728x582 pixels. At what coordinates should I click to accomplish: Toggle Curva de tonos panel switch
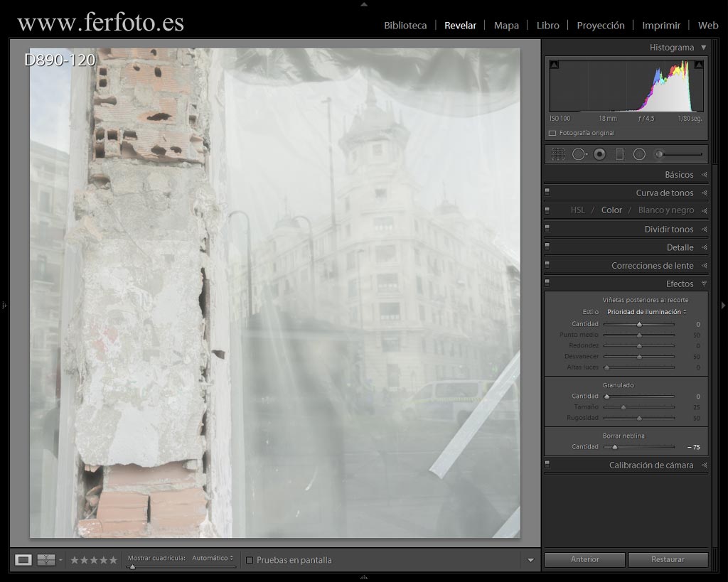coord(547,192)
